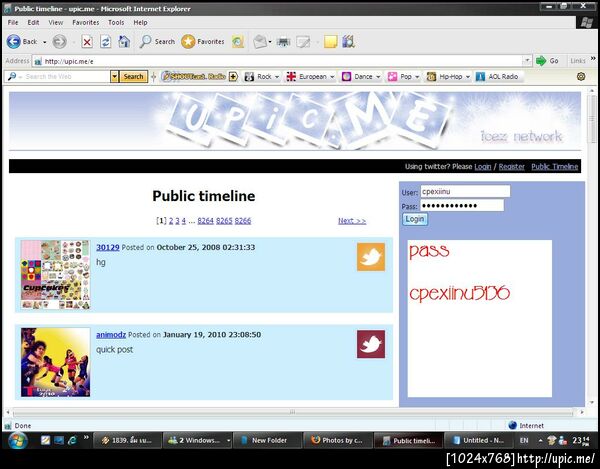The width and height of the screenshot is (600, 469).
Task: Open the Edit menu
Action: pyautogui.click(x=33, y=23)
